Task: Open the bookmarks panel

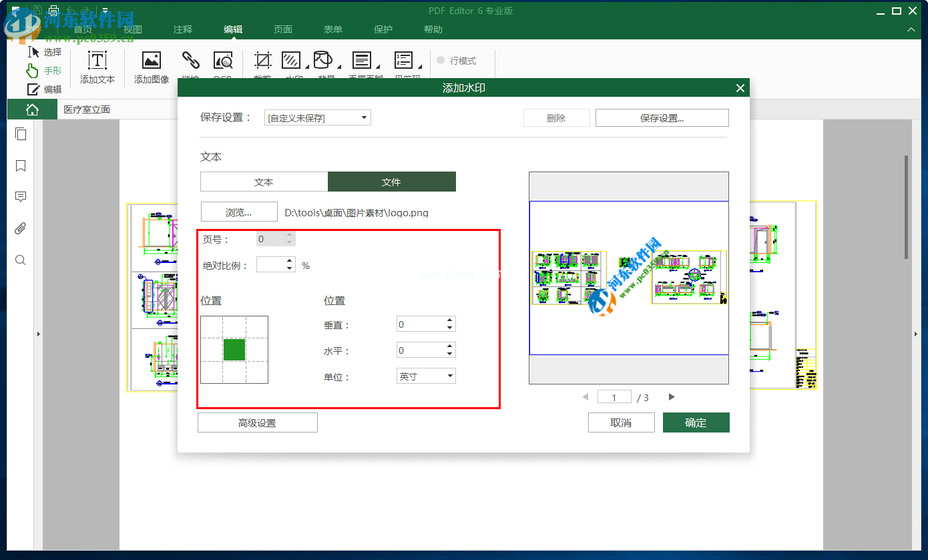Action: [x=20, y=166]
